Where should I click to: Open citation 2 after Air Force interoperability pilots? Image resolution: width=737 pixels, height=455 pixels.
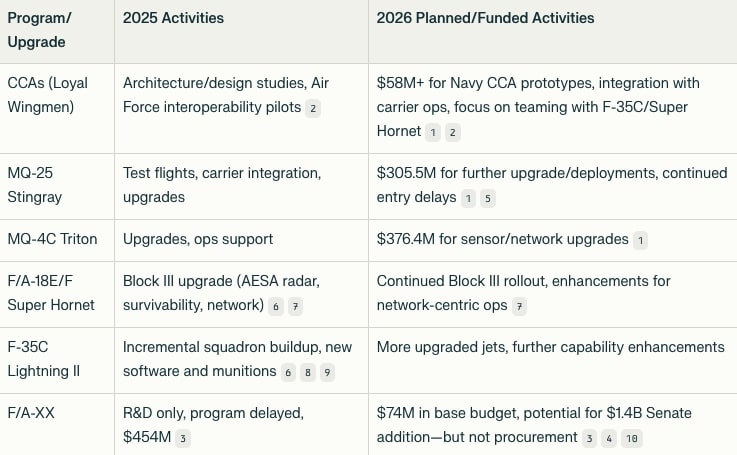click(x=313, y=108)
